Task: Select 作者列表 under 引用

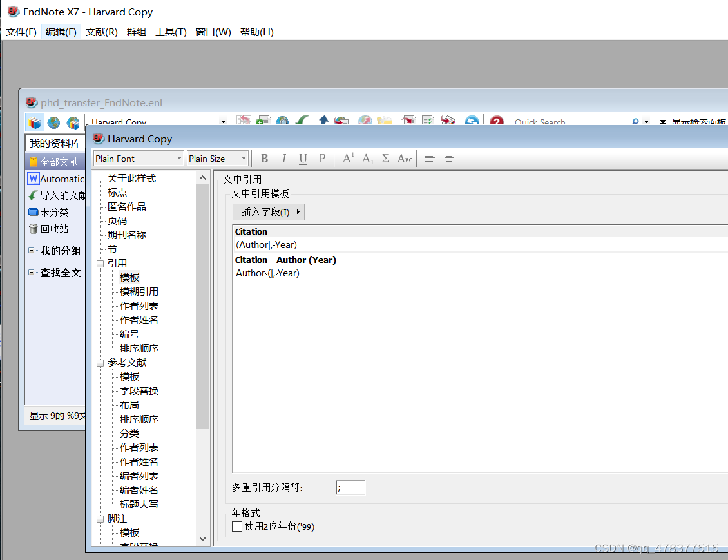Action: (x=139, y=306)
